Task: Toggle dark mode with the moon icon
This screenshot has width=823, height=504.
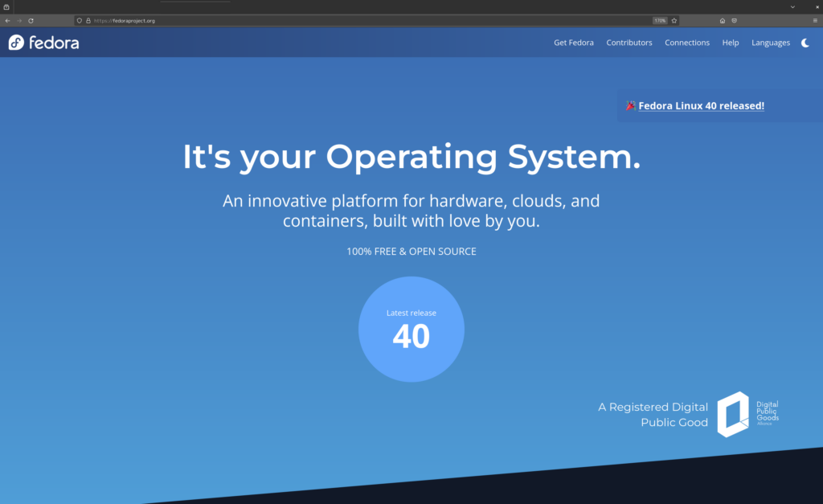Action: [x=805, y=43]
